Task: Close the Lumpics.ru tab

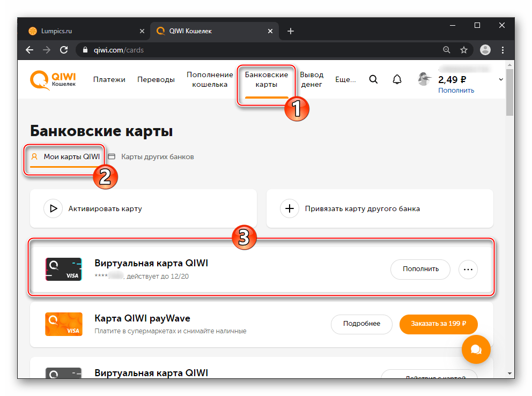Action: (142, 31)
